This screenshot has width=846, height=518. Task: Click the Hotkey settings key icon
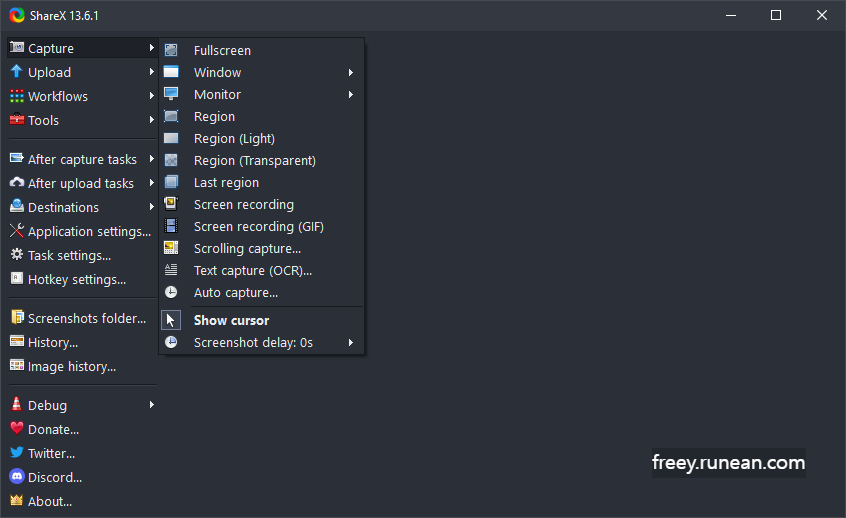pyautogui.click(x=17, y=278)
